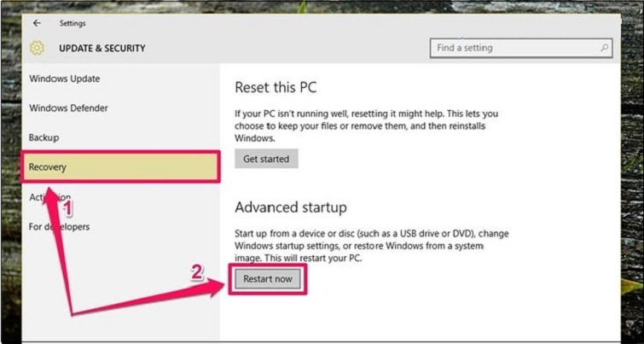Screen dimensions: 644x344
Task: Click the search magnifier icon
Action: tap(605, 49)
